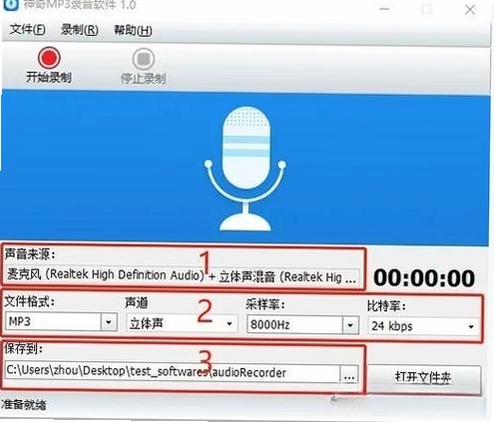The height and width of the screenshot is (422, 494).
Task: Click the 准备就绪 status bar text
Action: pyautogui.click(x=24, y=405)
